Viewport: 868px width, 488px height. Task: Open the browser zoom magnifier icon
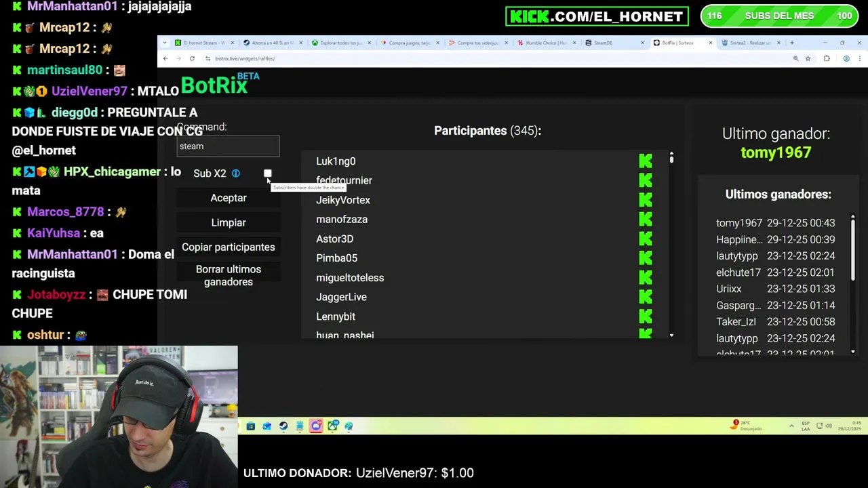pos(795,59)
